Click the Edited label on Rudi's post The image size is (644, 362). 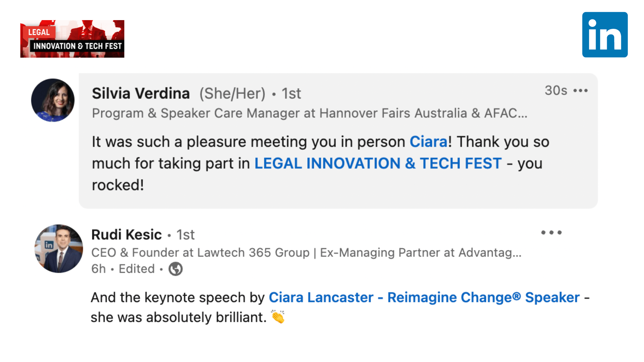pyautogui.click(x=137, y=269)
